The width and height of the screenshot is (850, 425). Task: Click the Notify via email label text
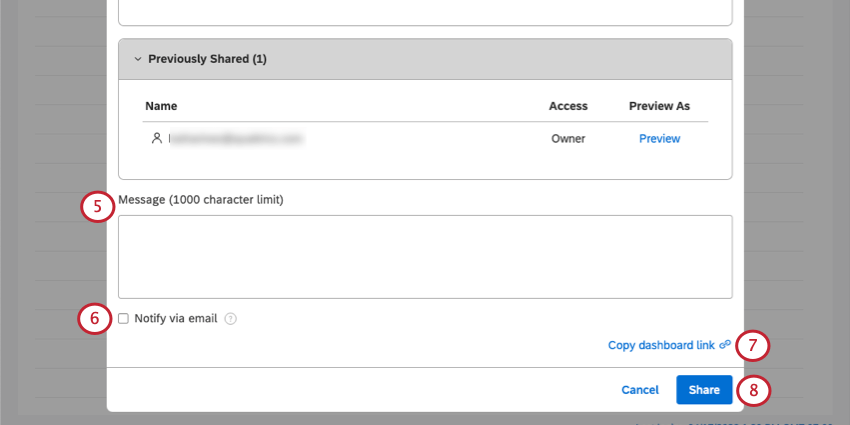[x=175, y=319]
